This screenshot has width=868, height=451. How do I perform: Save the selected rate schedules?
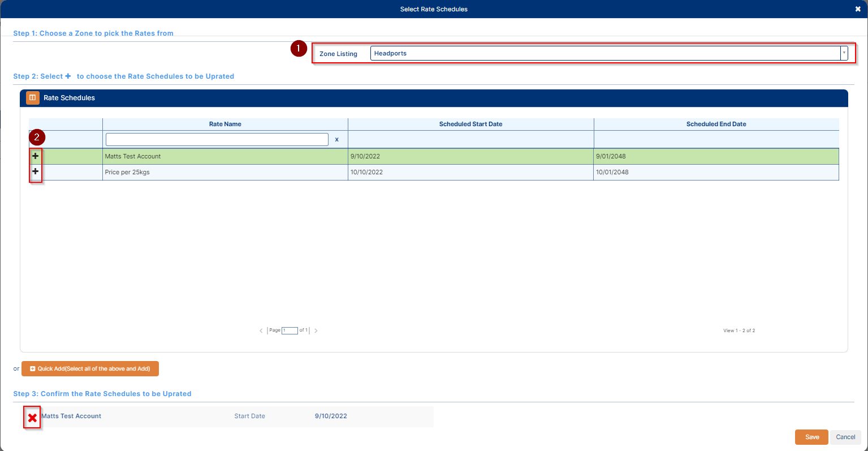coord(812,437)
